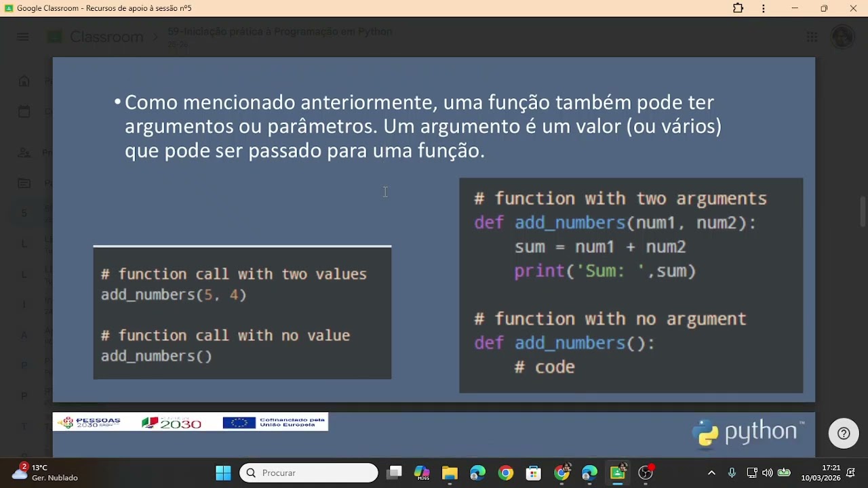Open the Google account profile avatar
This screenshot has height=488, width=868.
pos(842,37)
